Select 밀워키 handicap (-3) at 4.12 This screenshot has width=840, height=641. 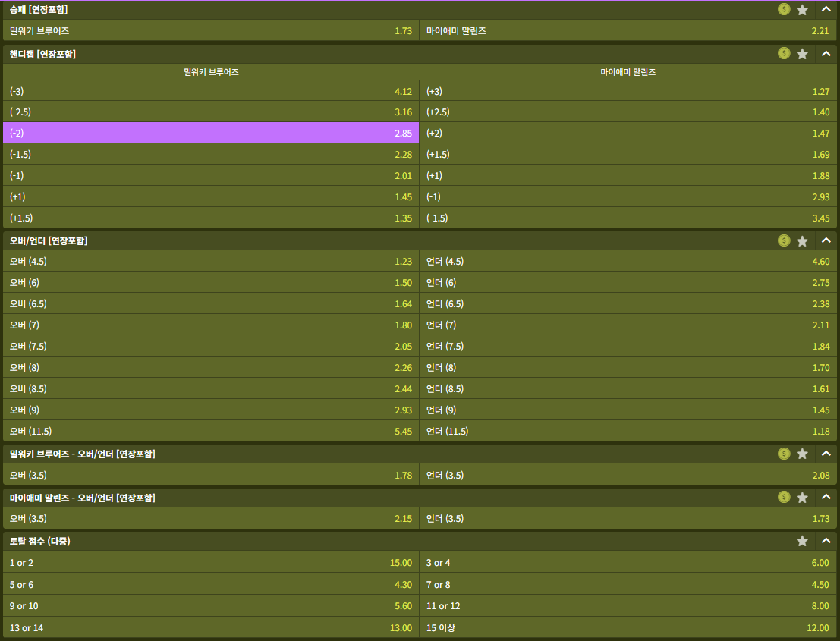tap(211, 91)
